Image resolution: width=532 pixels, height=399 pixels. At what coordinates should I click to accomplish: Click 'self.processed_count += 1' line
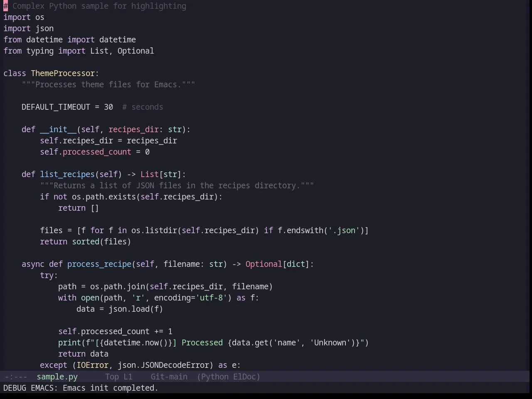click(115, 331)
